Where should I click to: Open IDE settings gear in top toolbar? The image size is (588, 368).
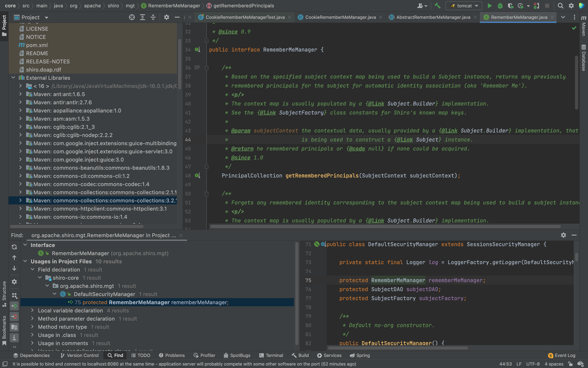(571, 6)
